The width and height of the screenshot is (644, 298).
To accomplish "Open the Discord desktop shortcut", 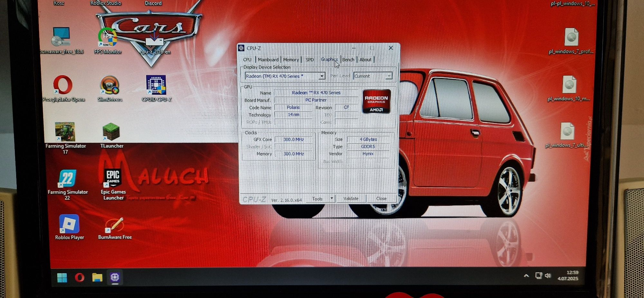I will tap(153, 3).
